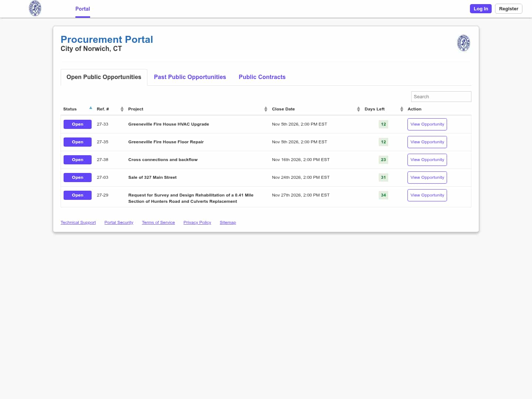The height and width of the screenshot is (399, 532).
Task: Click close date Nov 24th 2026, 2:00 PM EST
Action: 301,178
